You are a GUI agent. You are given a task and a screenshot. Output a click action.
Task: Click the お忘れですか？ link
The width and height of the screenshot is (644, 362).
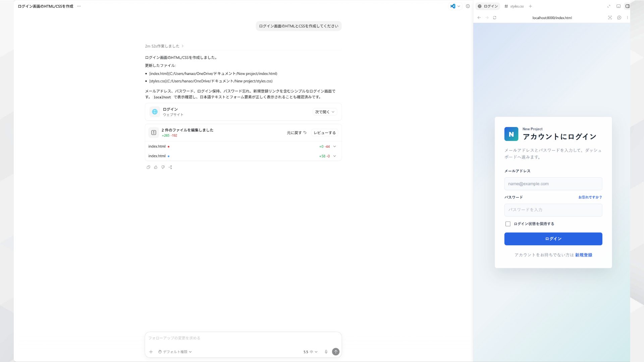point(590,197)
